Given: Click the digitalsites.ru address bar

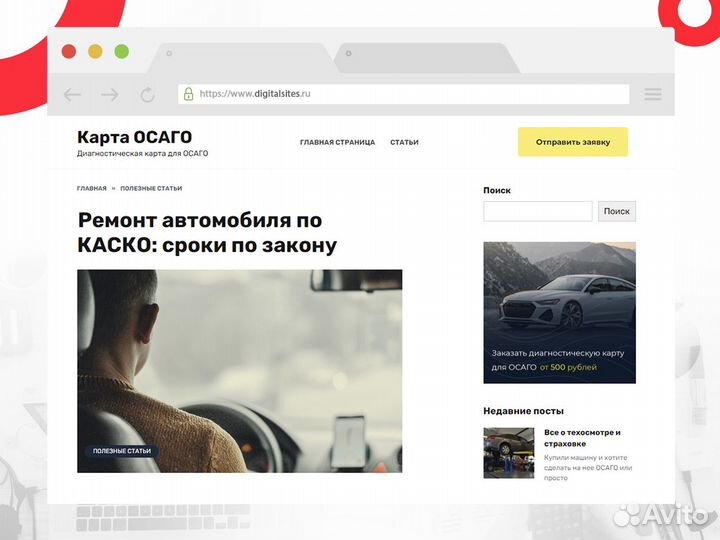Looking at the screenshot, I should (404, 94).
